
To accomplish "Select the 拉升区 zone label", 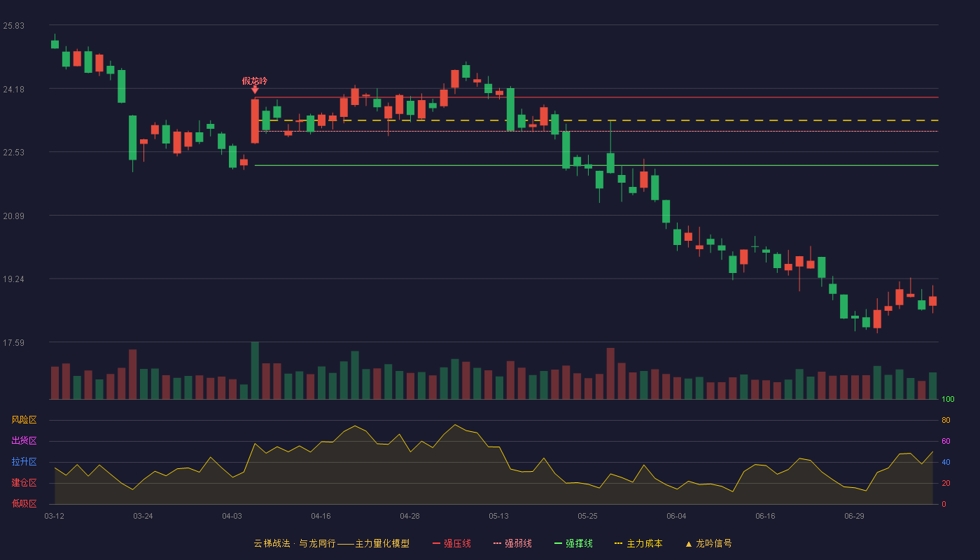I will tap(24, 462).
